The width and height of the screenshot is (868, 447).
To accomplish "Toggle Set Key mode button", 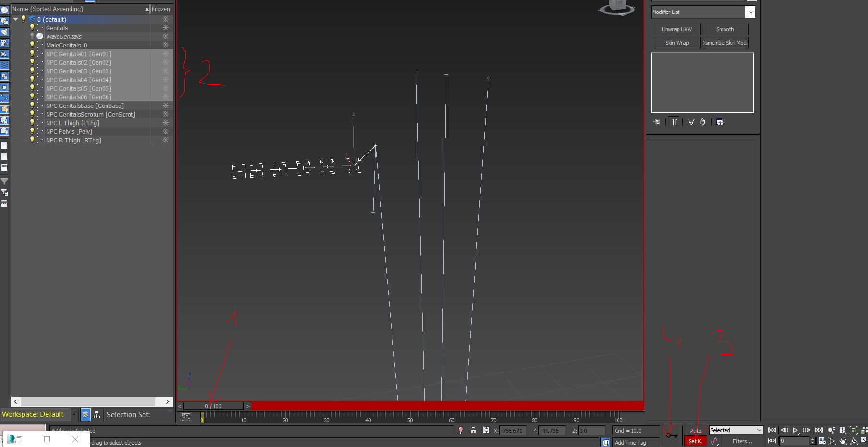I will pyautogui.click(x=695, y=441).
